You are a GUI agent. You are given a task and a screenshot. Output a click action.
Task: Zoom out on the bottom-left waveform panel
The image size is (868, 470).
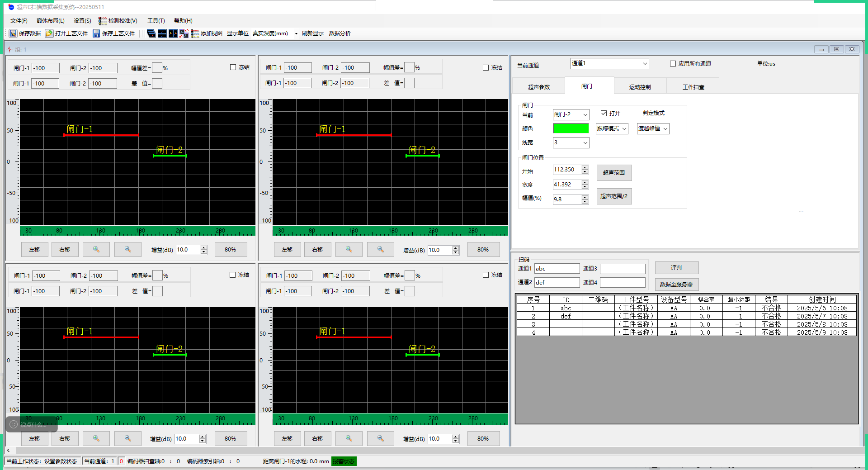coord(128,439)
